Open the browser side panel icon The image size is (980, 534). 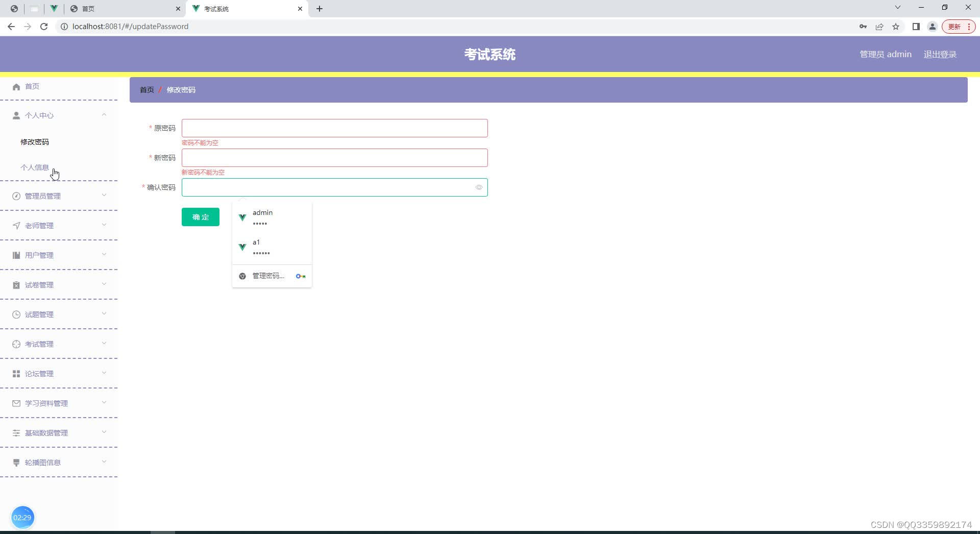point(916,27)
